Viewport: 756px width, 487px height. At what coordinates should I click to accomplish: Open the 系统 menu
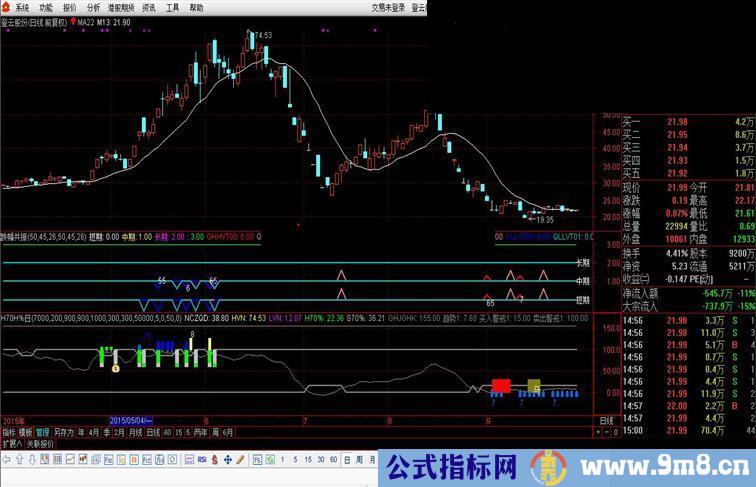[x=22, y=6]
